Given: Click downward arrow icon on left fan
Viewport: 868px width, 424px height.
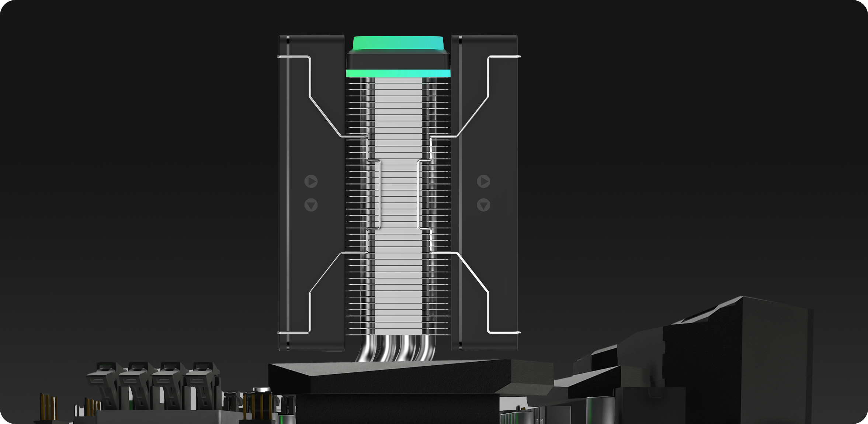Looking at the screenshot, I should [x=311, y=205].
